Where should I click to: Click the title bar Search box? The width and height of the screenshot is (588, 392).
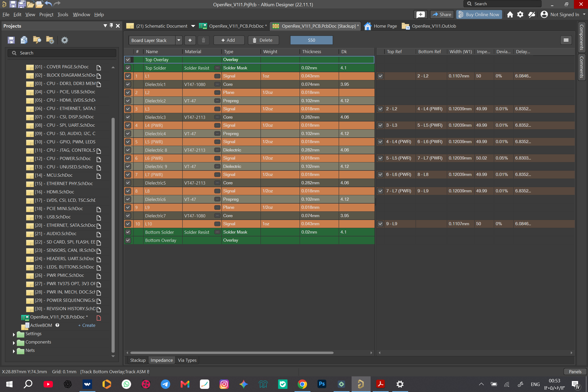503,4
